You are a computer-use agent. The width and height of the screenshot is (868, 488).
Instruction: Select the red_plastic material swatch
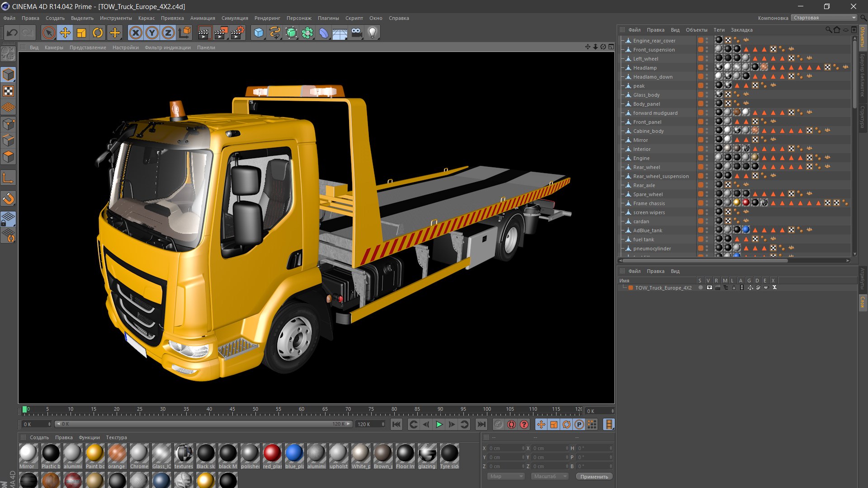pyautogui.click(x=272, y=457)
